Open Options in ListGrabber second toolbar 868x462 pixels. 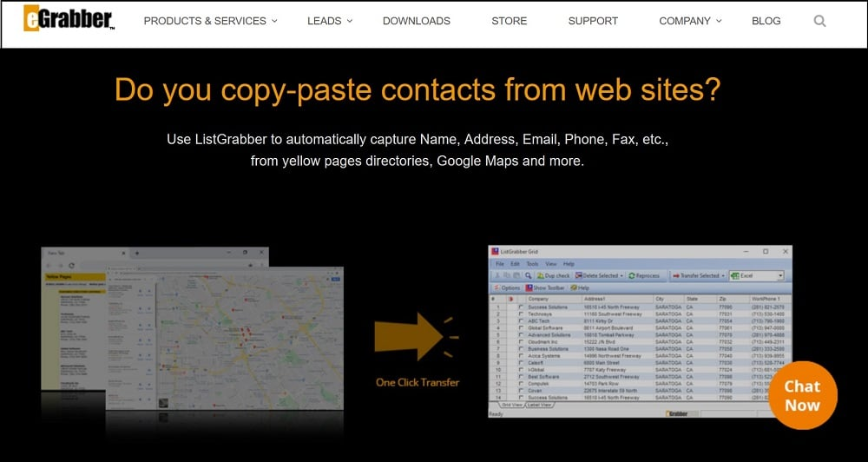tap(507, 287)
